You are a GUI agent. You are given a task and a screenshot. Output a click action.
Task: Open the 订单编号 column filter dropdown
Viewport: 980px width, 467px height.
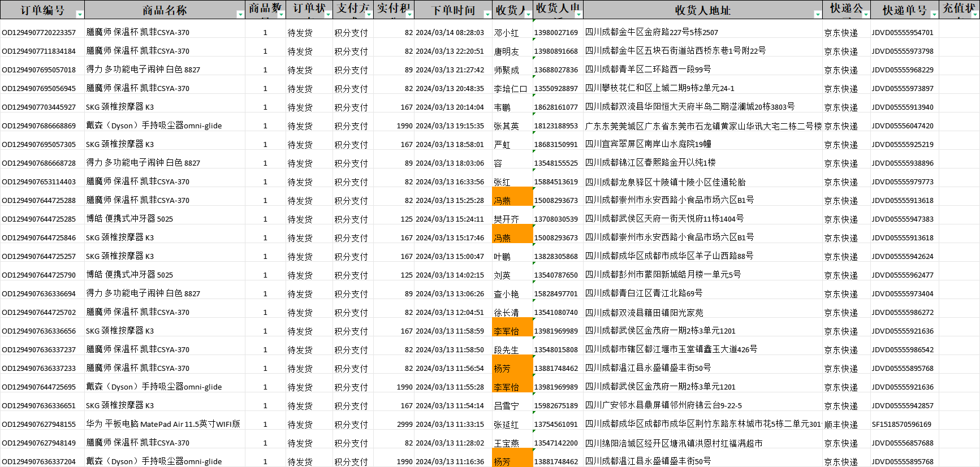click(x=80, y=14)
